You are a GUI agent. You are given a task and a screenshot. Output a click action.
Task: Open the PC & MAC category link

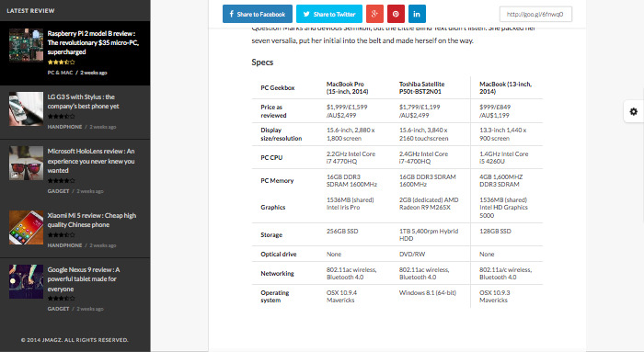point(60,73)
